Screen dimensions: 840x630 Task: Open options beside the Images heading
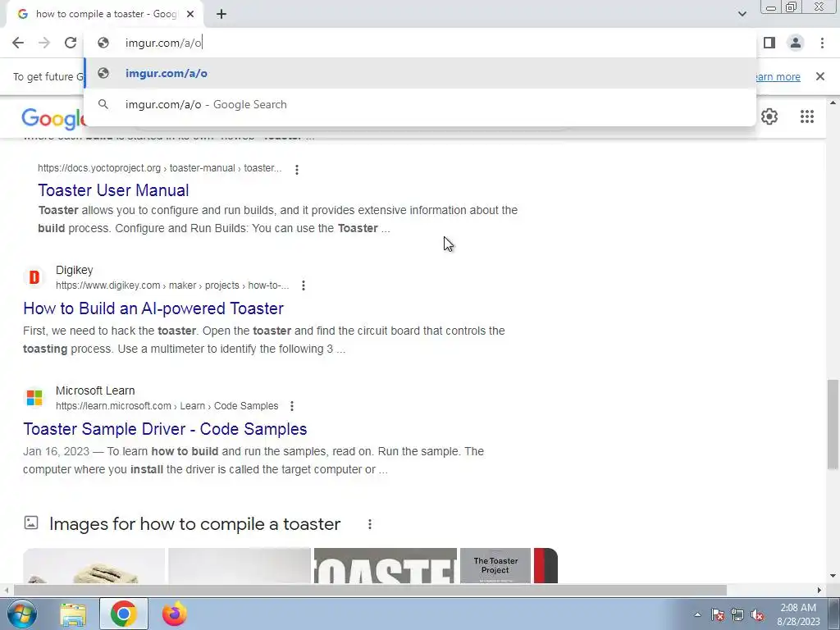[x=370, y=524]
